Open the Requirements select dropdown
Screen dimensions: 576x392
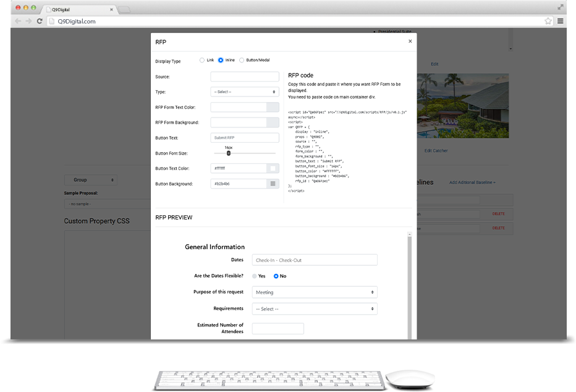click(315, 309)
